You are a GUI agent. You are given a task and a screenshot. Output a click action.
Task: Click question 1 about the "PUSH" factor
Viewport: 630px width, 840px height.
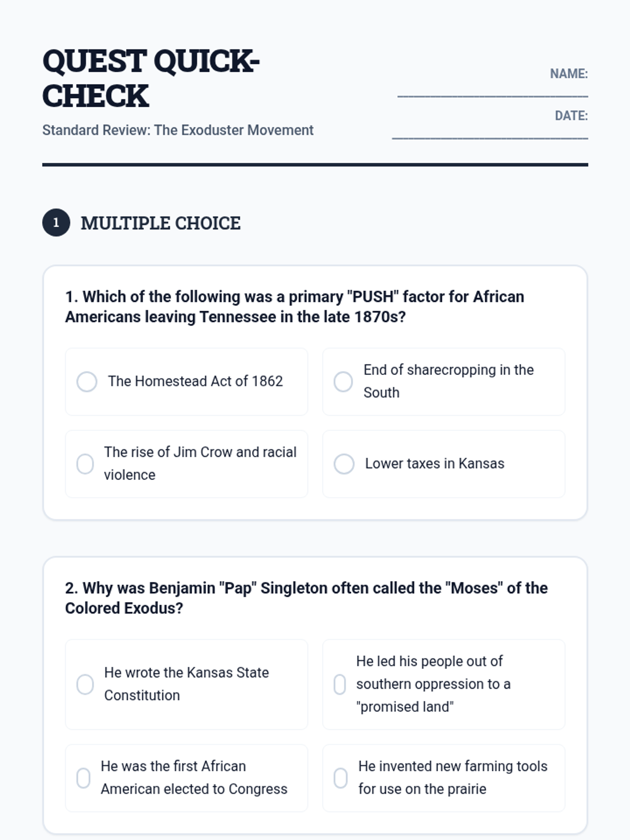[x=295, y=307]
